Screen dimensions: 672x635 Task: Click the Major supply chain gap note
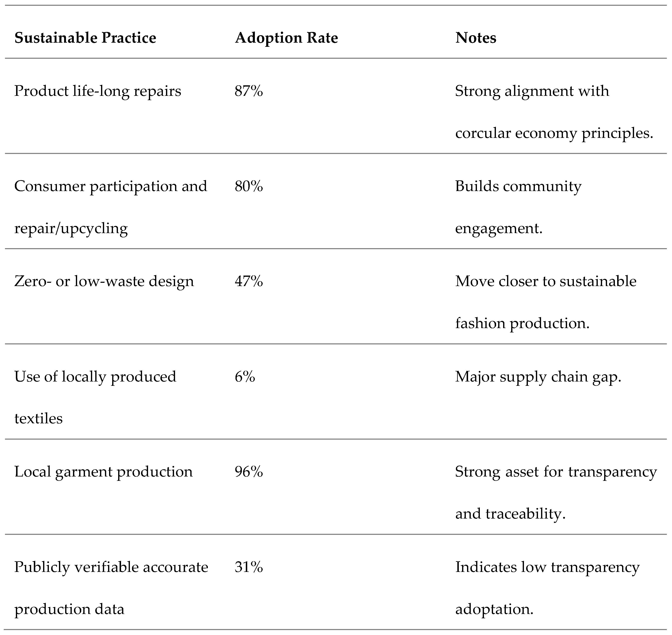point(538,377)
